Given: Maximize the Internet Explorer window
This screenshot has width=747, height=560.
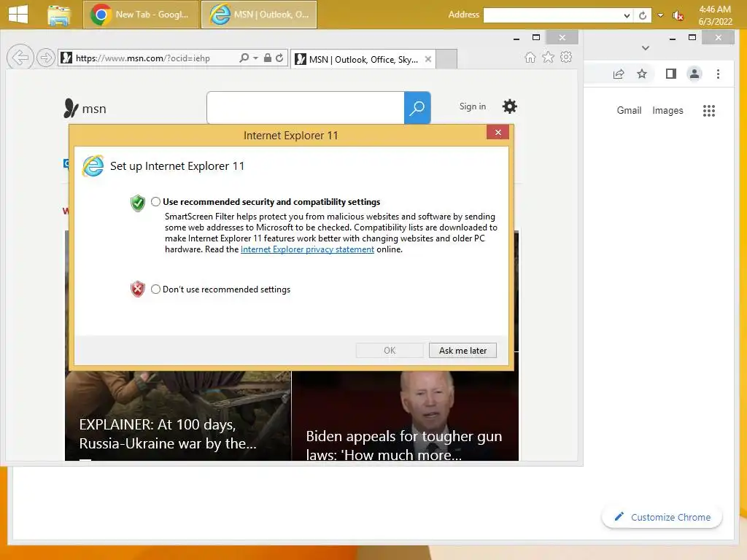Looking at the screenshot, I should (x=536, y=38).
